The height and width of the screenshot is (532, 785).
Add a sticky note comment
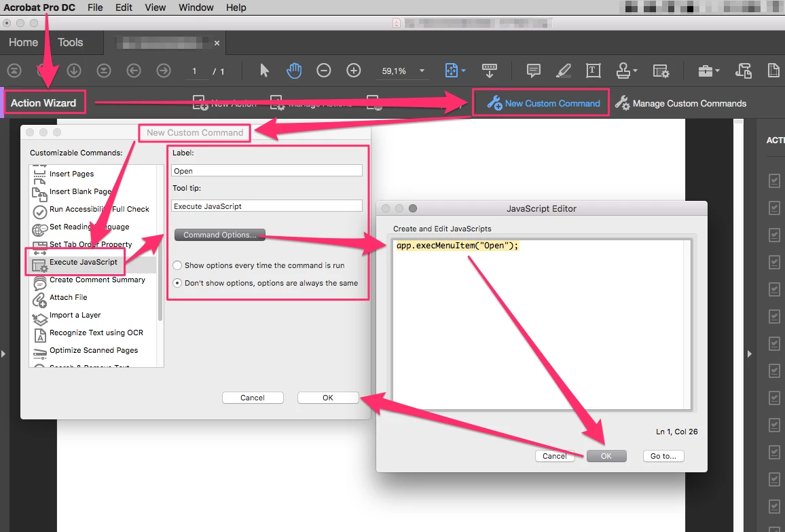coord(534,71)
